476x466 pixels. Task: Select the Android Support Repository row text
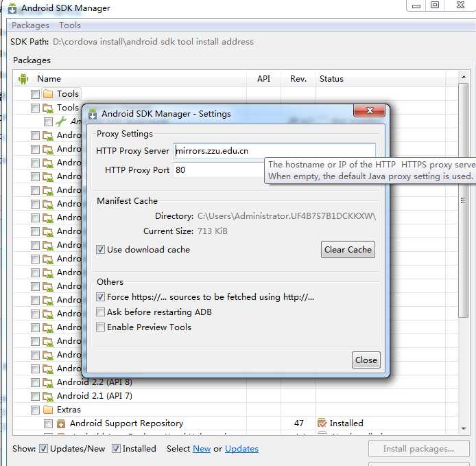127,423
